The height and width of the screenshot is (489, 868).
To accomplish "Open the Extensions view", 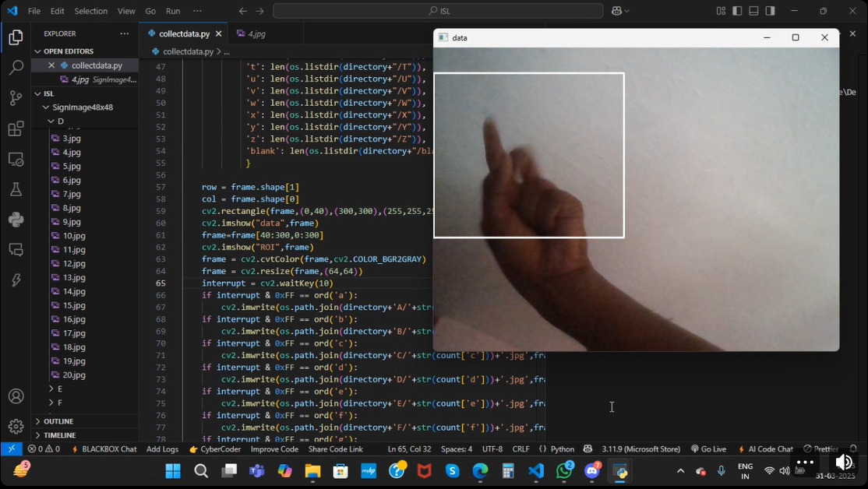I will (x=16, y=128).
